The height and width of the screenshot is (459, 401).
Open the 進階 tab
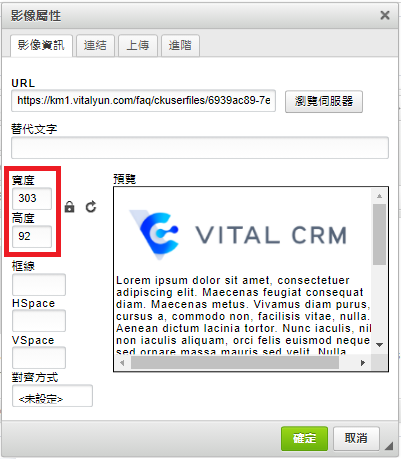coord(180,45)
